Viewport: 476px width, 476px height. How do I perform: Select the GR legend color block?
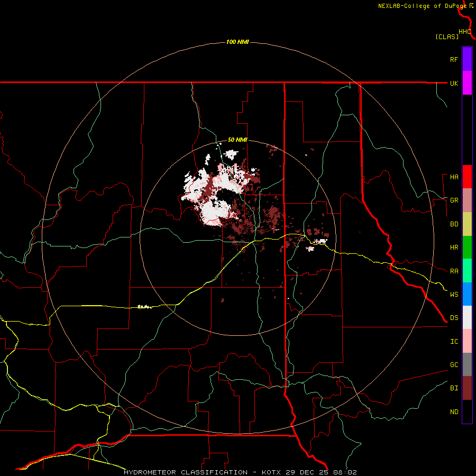(467, 200)
